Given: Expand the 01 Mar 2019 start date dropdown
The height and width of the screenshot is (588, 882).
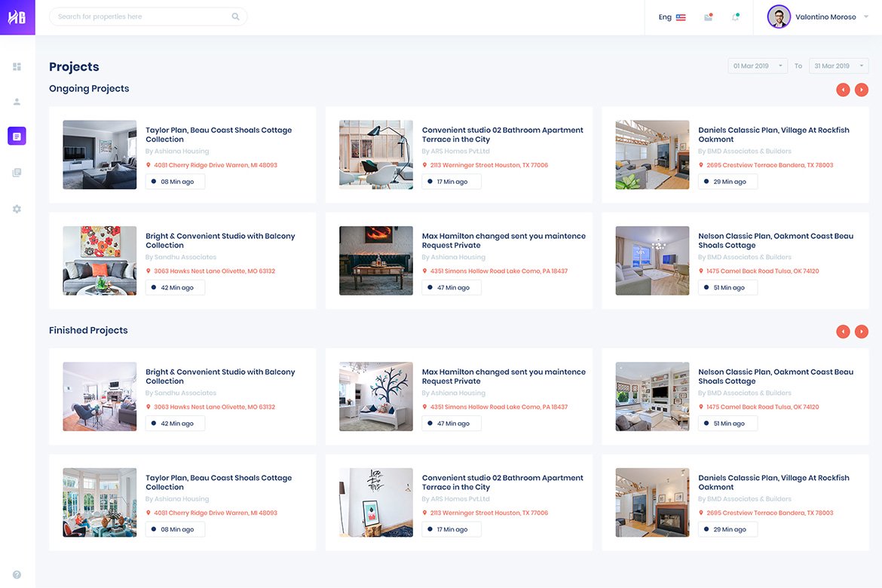Looking at the screenshot, I should (x=757, y=66).
